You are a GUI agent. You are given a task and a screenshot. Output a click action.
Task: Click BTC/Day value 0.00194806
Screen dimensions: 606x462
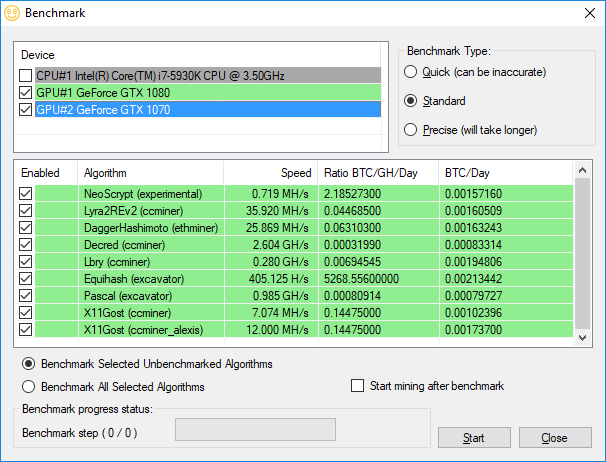[473, 261]
